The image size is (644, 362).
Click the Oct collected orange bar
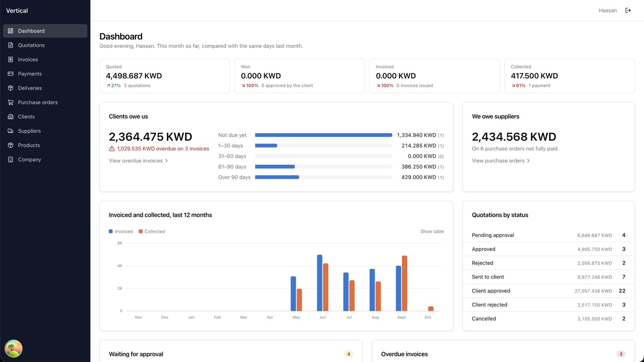431,309
